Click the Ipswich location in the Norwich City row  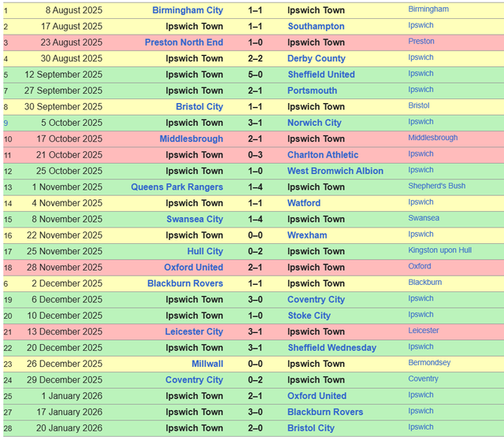click(x=421, y=121)
